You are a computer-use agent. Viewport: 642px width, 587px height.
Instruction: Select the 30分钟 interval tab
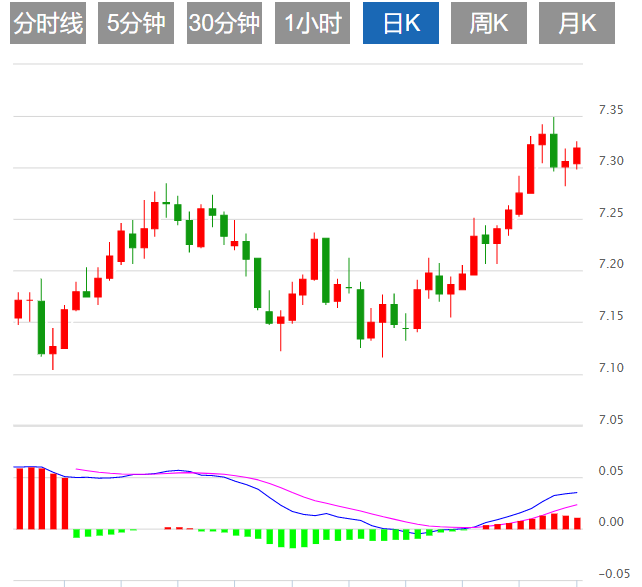click(224, 23)
